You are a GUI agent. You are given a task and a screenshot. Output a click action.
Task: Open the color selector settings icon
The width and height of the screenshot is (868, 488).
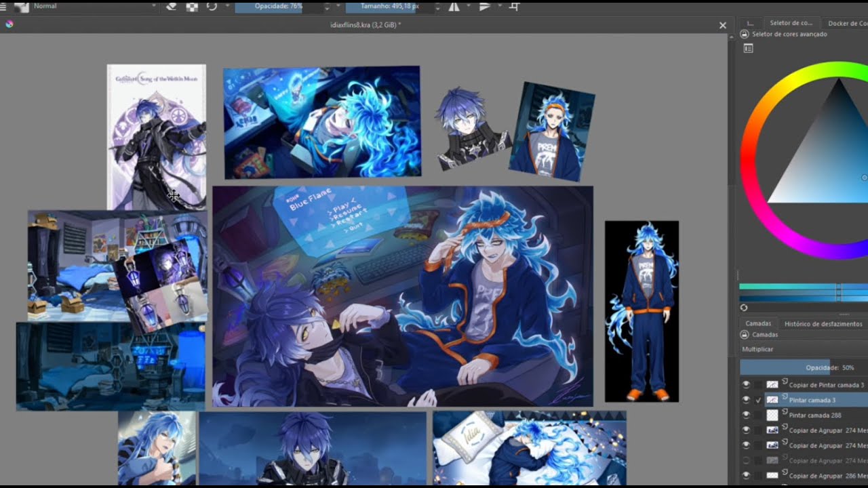coord(749,48)
